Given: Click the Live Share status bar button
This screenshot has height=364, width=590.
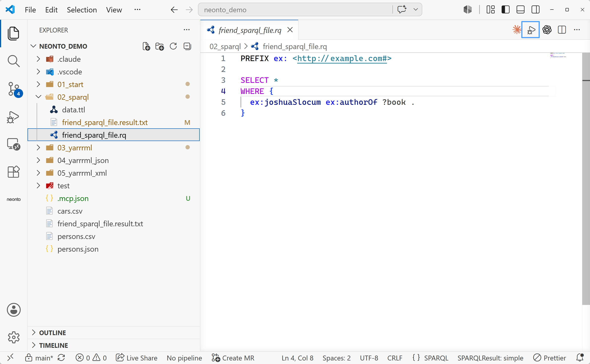Looking at the screenshot, I should [136, 358].
